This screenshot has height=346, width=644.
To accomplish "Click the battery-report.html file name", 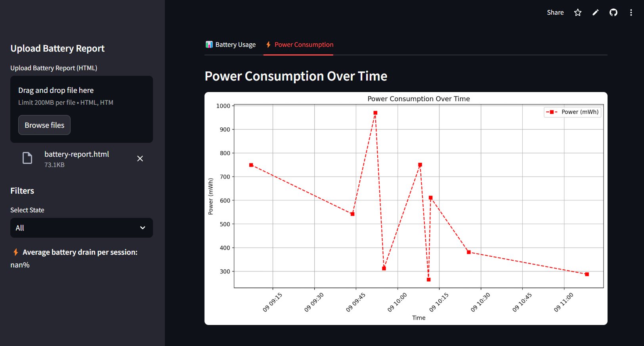I will click(x=76, y=154).
